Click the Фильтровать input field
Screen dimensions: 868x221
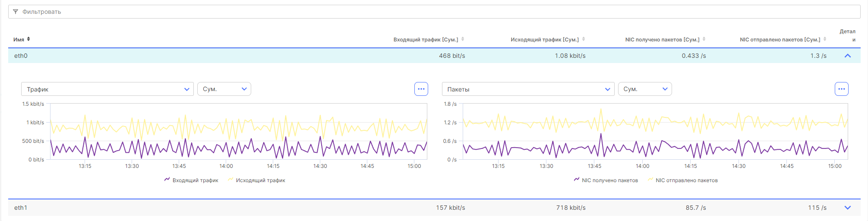[432, 12]
